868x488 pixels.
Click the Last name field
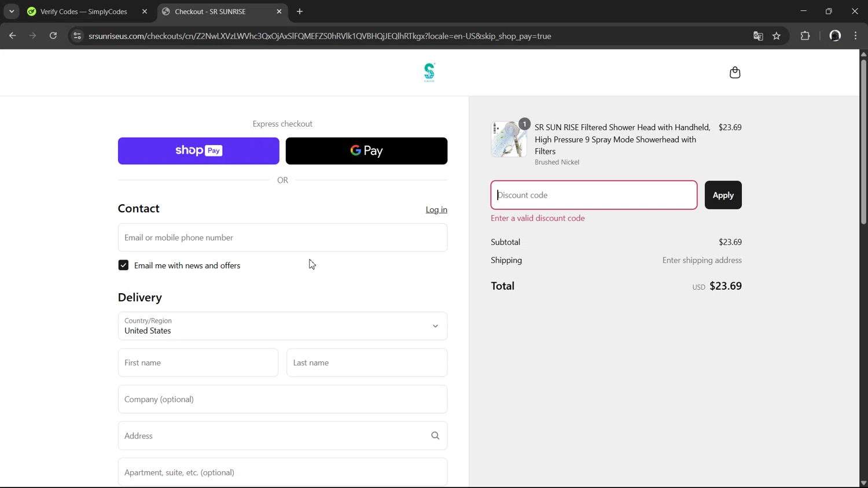(367, 363)
